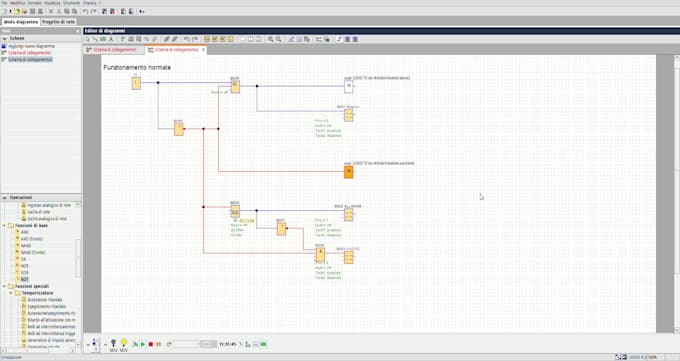Select the text annotation tool 'A'
Screen dimensions: 680x361
[111, 39]
